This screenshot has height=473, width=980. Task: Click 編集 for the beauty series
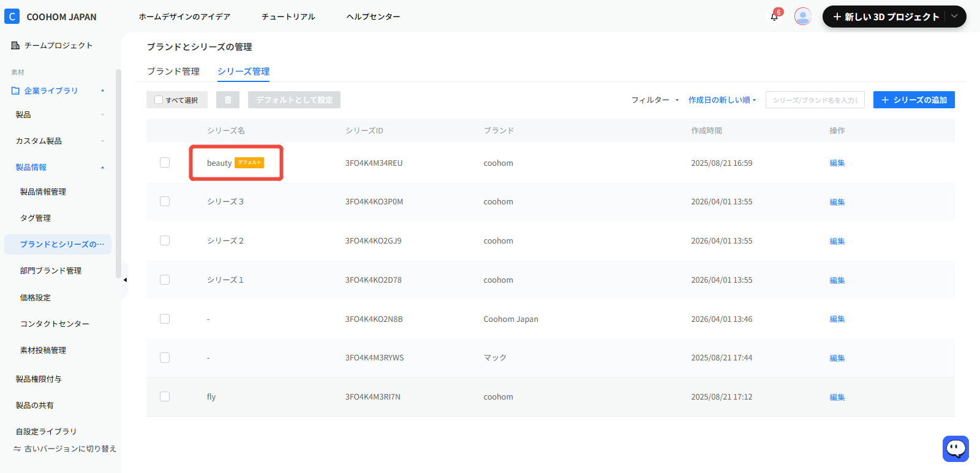[x=837, y=163]
